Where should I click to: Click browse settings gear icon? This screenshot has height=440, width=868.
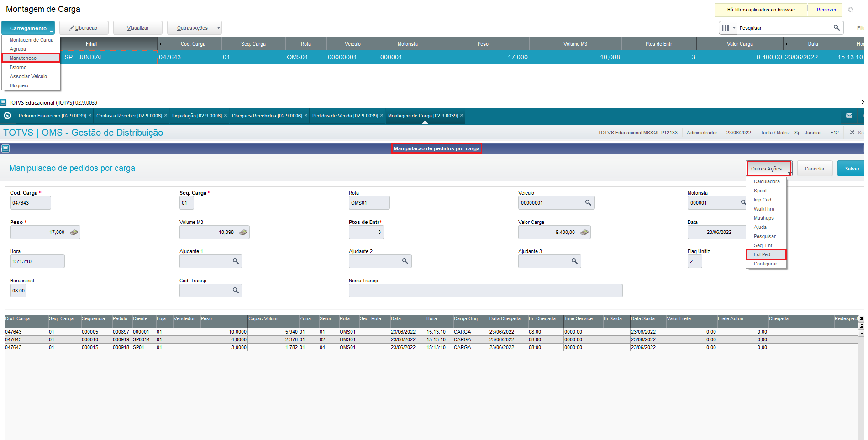click(851, 10)
